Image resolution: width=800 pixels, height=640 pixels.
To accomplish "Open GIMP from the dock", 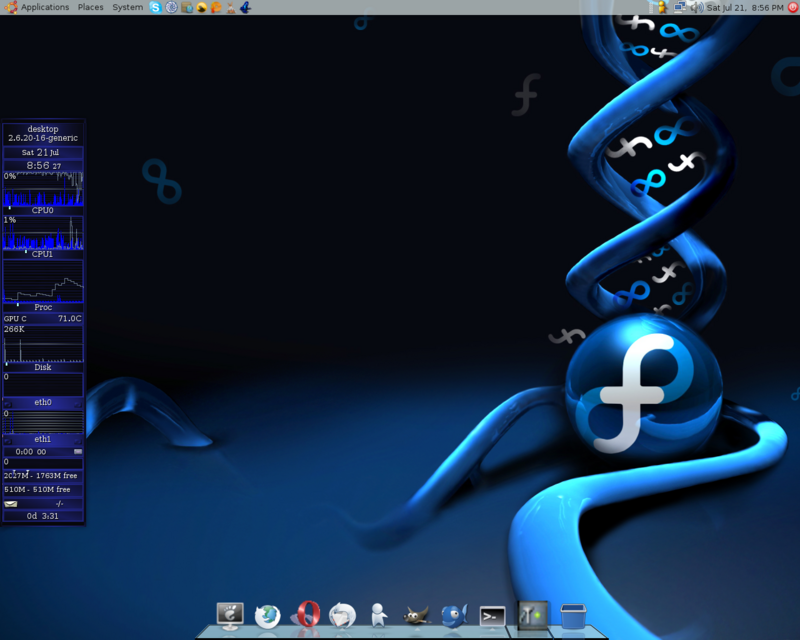I will 417,615.
